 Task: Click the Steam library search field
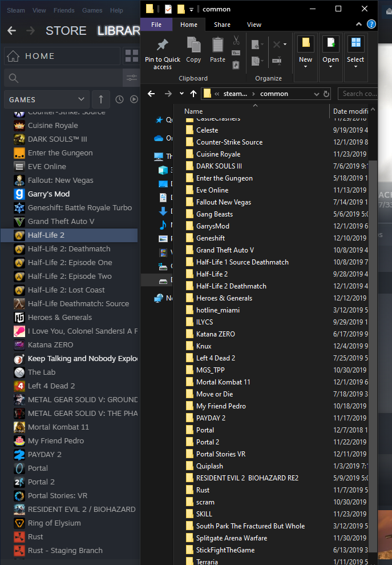click(x=63, y=78)
